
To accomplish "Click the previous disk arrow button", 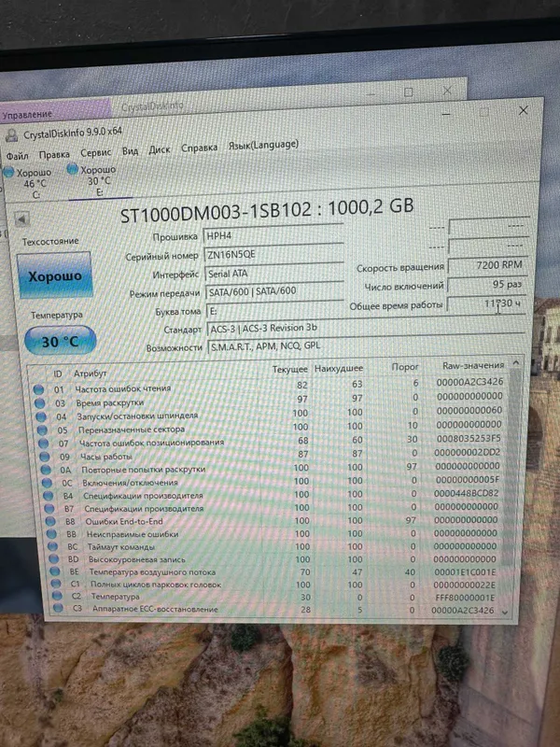I will click(21, 219).
